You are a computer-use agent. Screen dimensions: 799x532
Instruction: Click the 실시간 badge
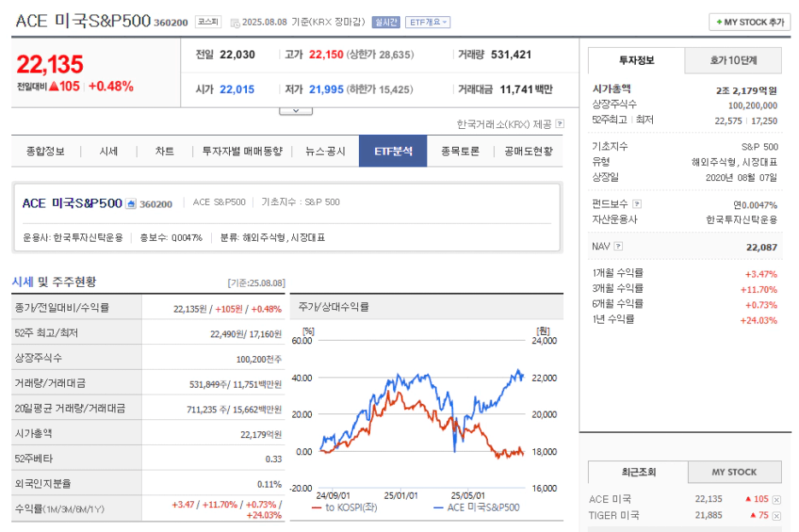385,22
